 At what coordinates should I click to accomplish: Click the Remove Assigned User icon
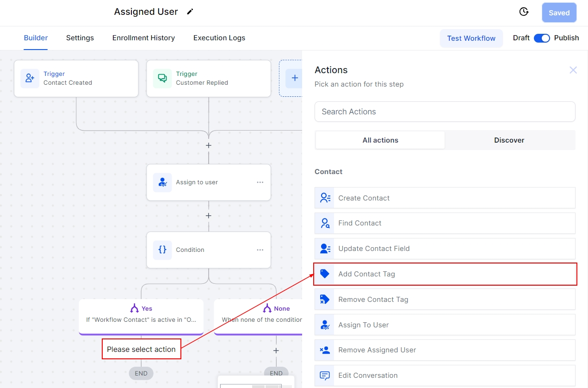tap(325, 350)
